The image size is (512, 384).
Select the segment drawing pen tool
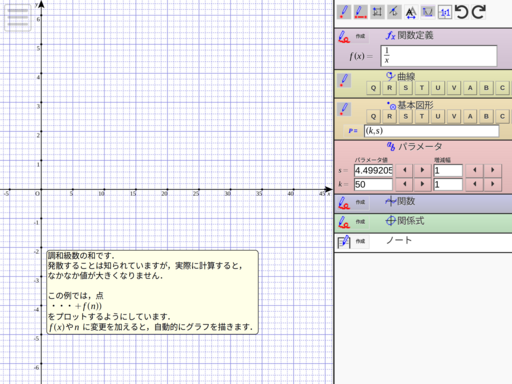360,12
